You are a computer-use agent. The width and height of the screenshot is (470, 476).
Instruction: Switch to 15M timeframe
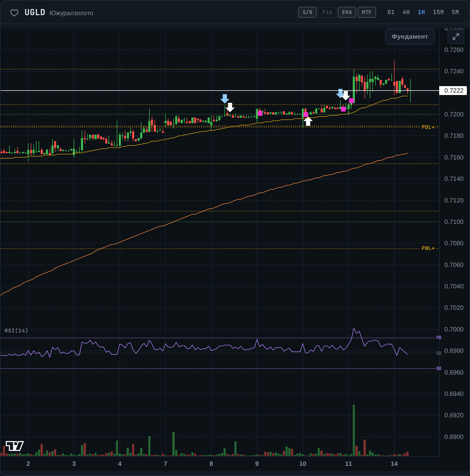(x=438, y=12)
